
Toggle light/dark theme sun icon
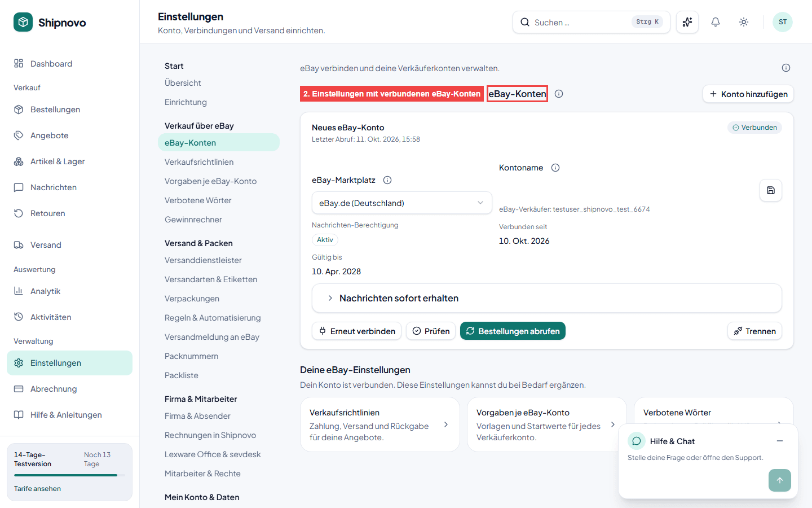pos(744,22)
